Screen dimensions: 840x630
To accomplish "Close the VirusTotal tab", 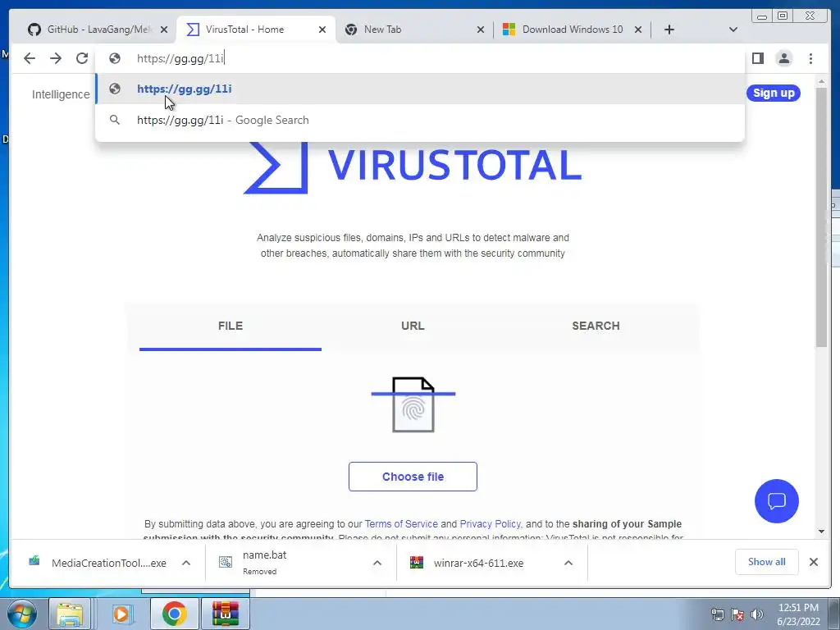I will pos(322,30).
